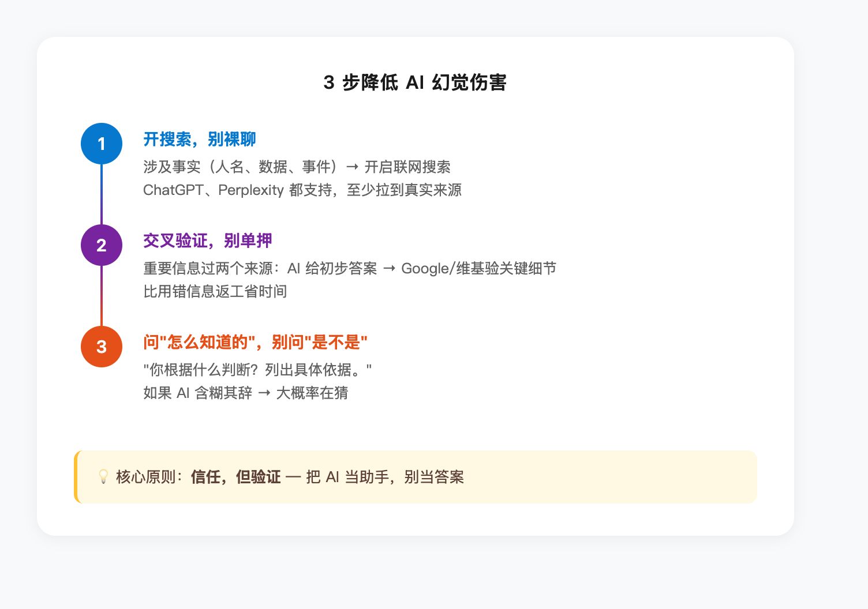
Task: Click the light bulb icon in the tip box
Action: click(103, 477)
